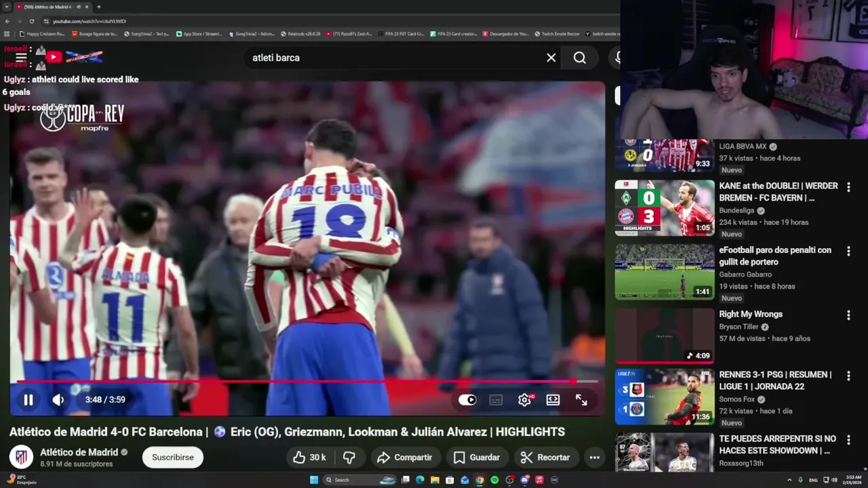Open the eFootball penalty video thumbnail

[x=665, y=272]
